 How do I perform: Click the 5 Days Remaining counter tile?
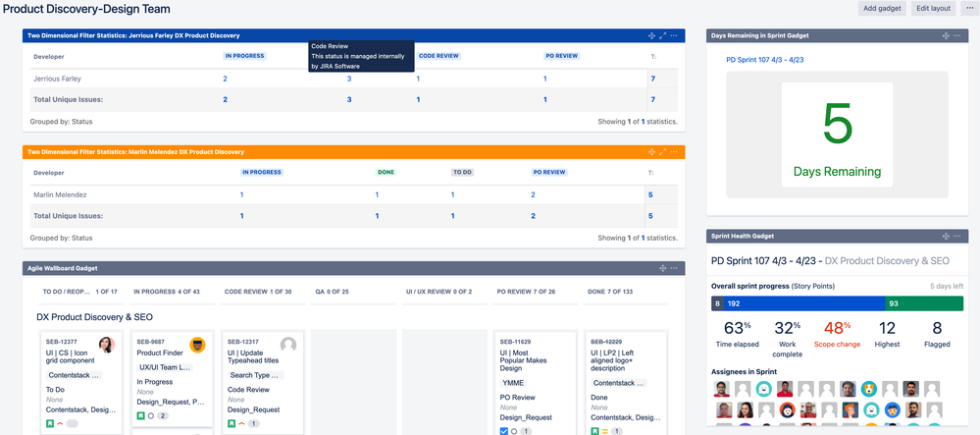coord(837,135)
